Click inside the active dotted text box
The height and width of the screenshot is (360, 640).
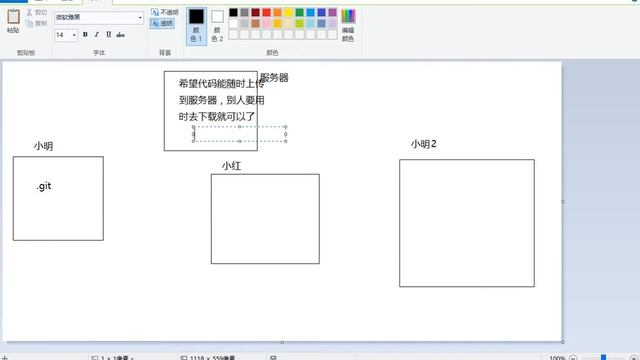pos(240,134)
